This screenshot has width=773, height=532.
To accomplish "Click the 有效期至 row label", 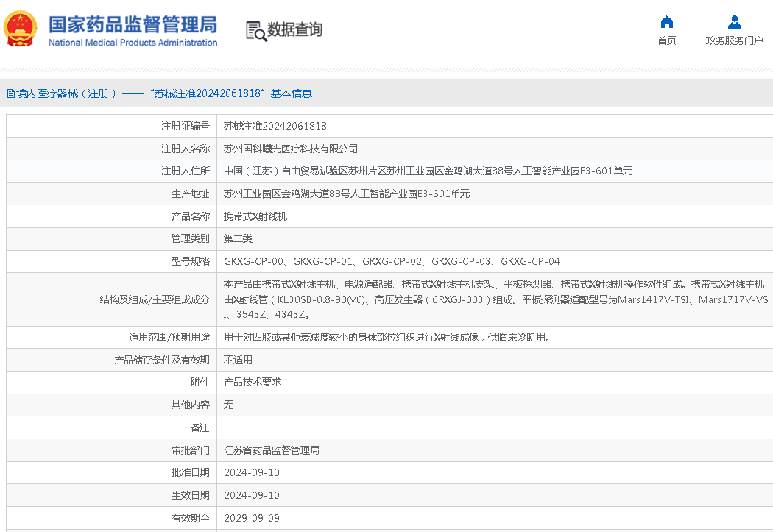I will (190, 518).
